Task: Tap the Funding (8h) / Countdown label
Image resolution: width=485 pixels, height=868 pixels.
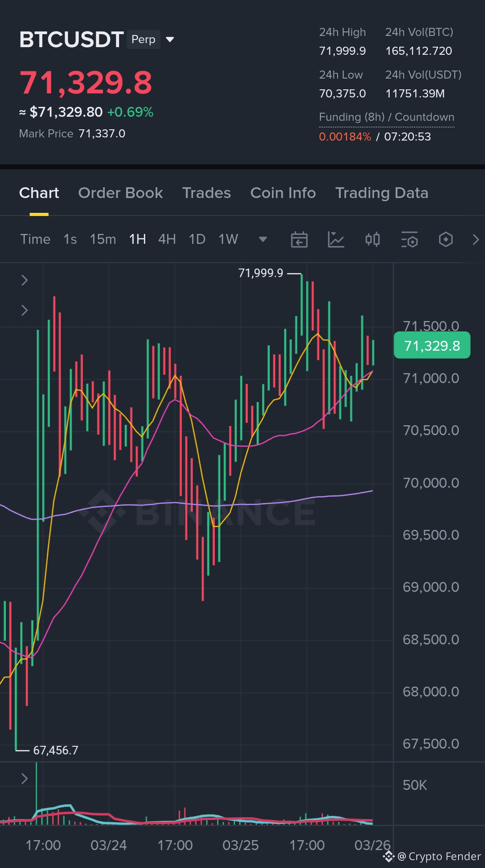Action: [387, 117]
